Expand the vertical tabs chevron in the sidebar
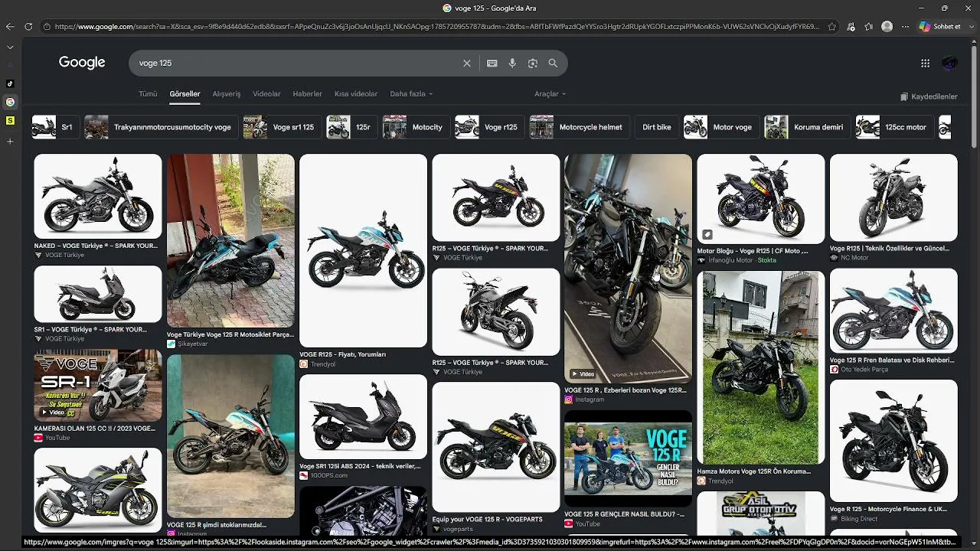 tap(10, 47)
